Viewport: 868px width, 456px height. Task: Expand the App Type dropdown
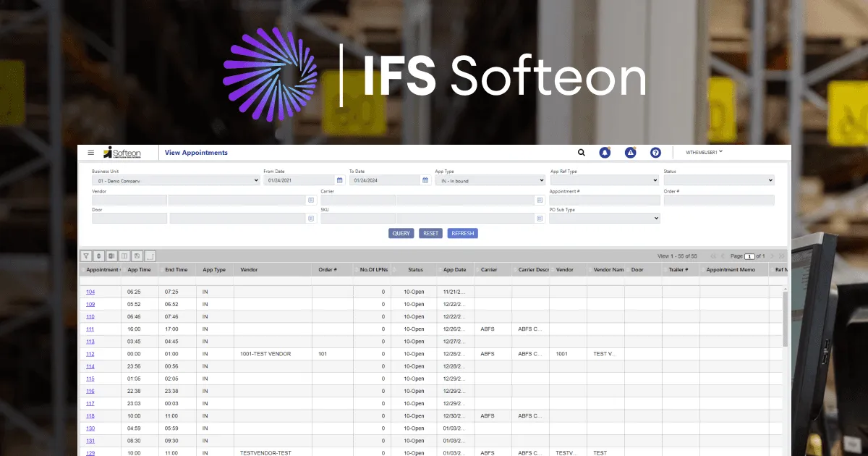pos(490,180)
